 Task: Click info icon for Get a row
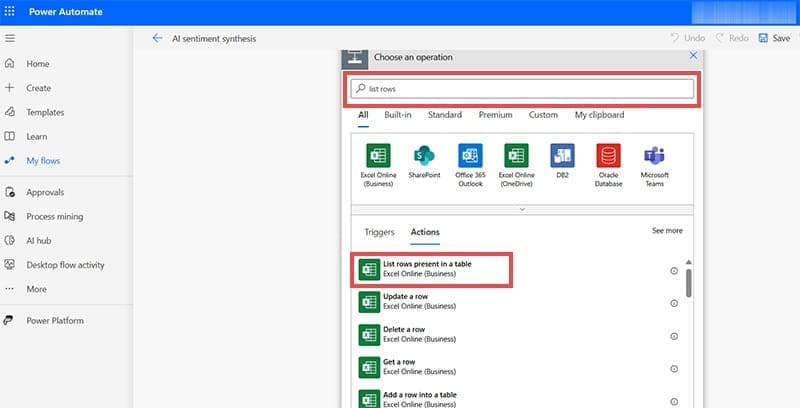tap(674, 369)
